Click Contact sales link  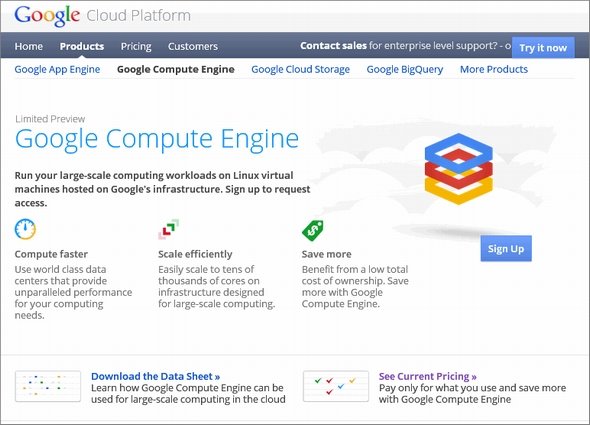tap(333, 46)
